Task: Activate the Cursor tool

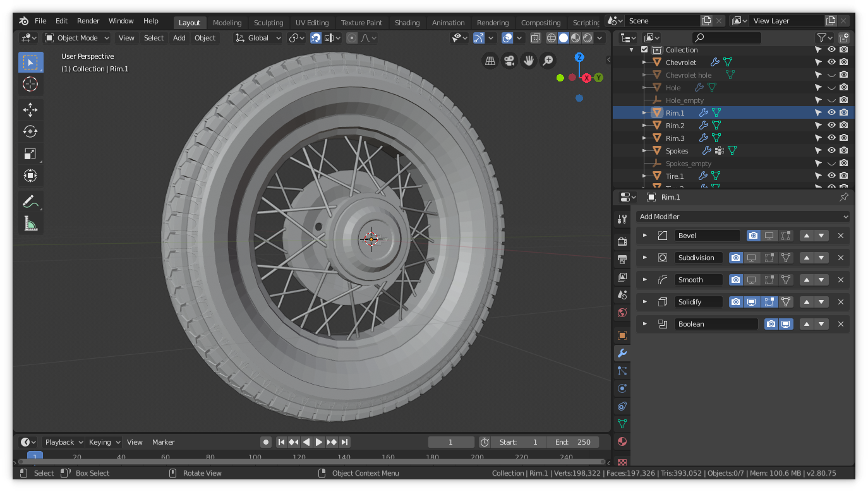Action: click(30, 84)
